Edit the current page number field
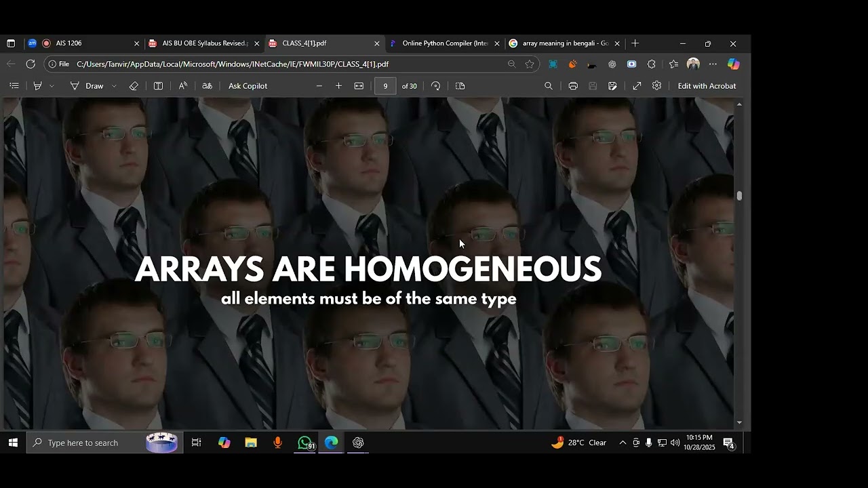 click(385, 86)
